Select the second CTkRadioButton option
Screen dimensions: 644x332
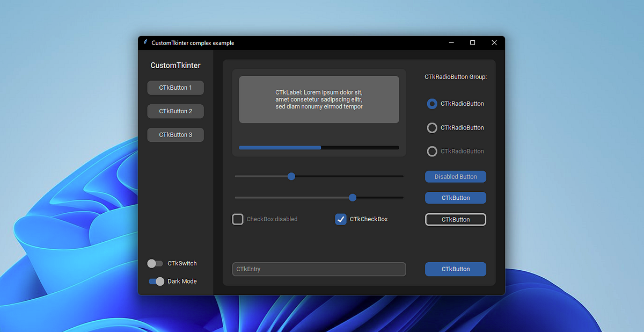[432, 127]
